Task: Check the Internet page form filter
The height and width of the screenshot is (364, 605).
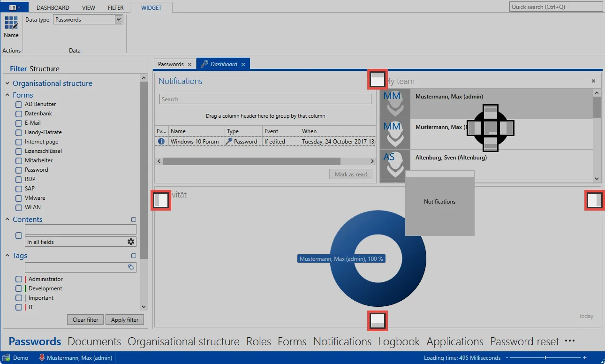Action: pyautogui.click(x=19, y=142)
